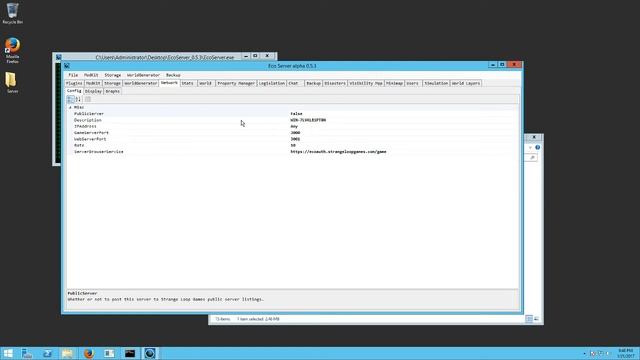Collapse the Misc category
This screenshot has height=360, width=640.
coord(70,107)
